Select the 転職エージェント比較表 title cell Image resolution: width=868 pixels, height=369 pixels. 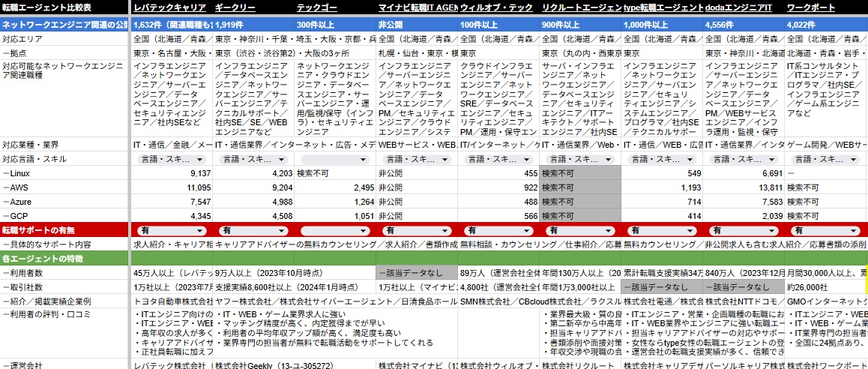click(64, 7)
